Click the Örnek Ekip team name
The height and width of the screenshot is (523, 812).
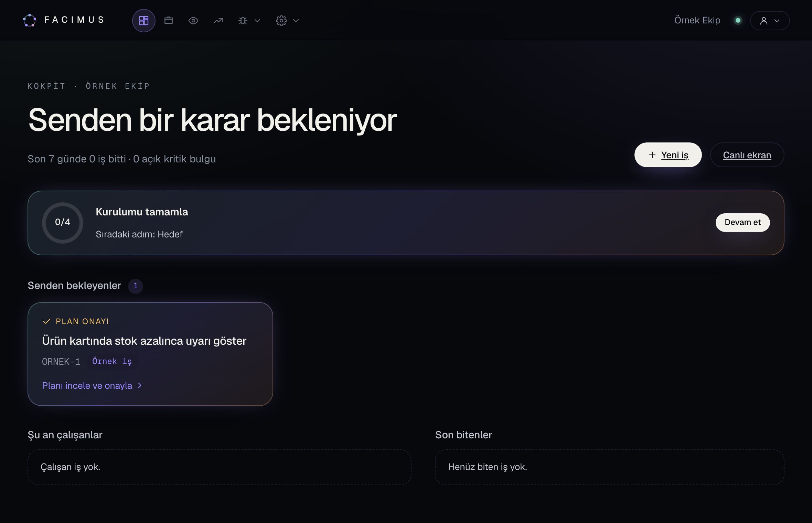[697, 20]
